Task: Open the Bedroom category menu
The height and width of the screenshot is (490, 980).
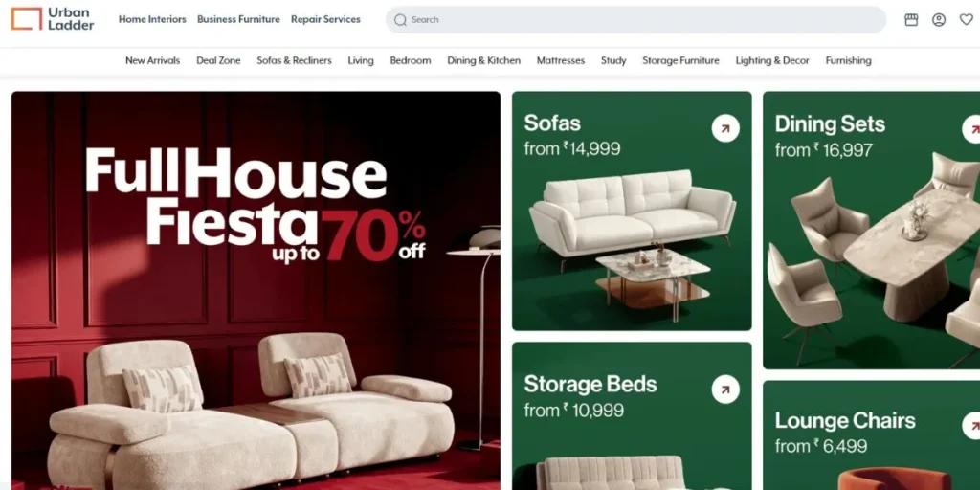Action: 411,60
